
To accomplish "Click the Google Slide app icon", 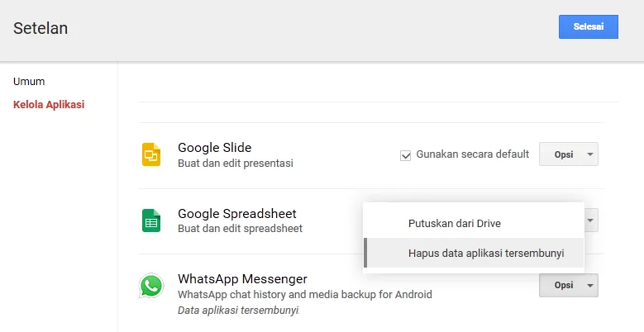I will pyautogui.click(x=151, y=154).
